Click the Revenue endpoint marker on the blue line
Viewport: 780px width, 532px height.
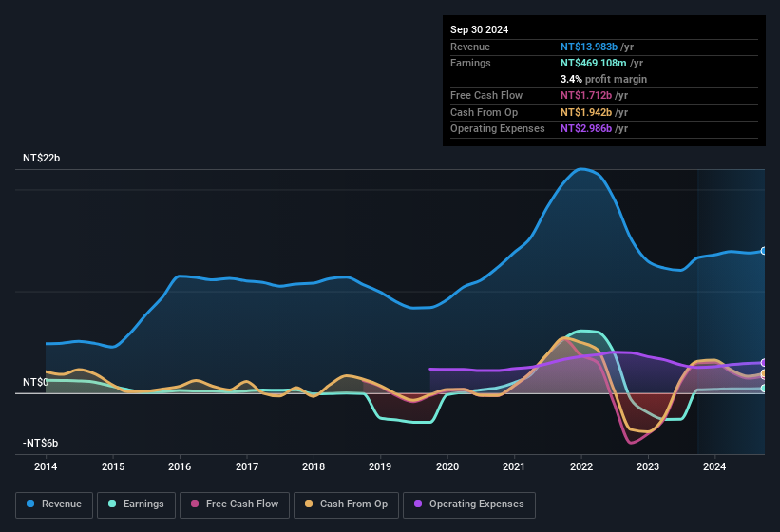[x=764, y=251]
